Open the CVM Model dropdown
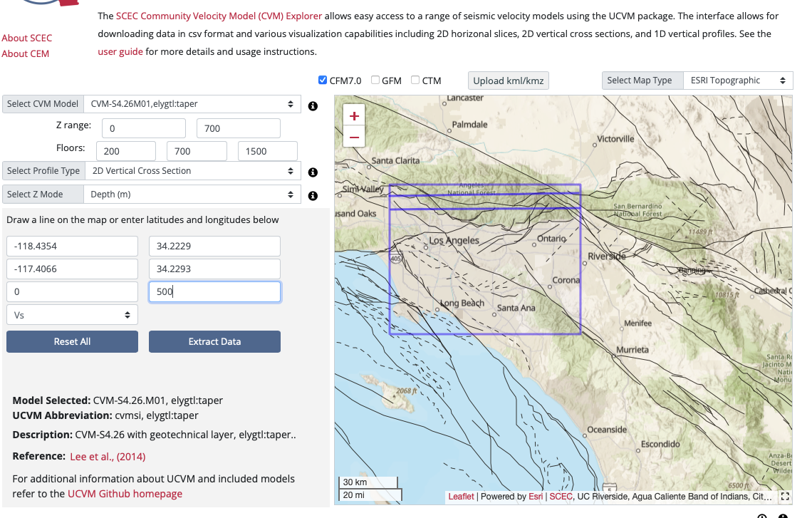The height and width of the screenshot is (518, 812). [x=192, y=104]
